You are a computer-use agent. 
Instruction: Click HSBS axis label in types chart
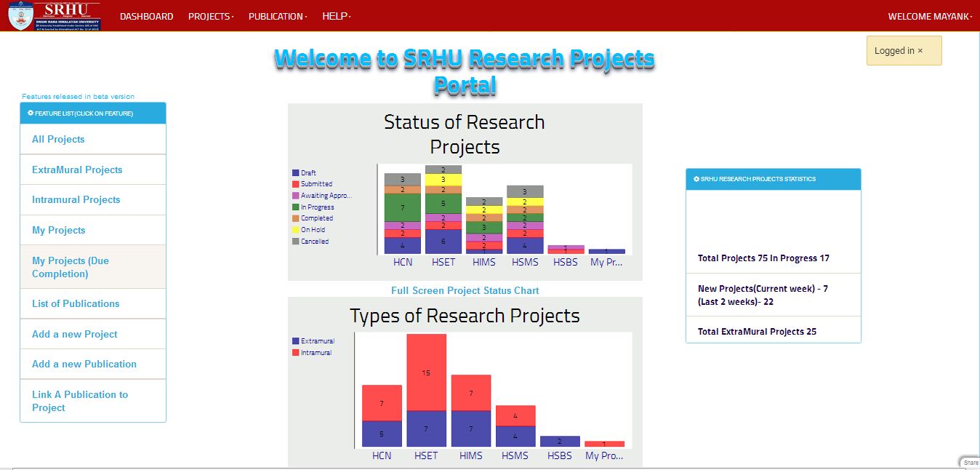(560, 456)
